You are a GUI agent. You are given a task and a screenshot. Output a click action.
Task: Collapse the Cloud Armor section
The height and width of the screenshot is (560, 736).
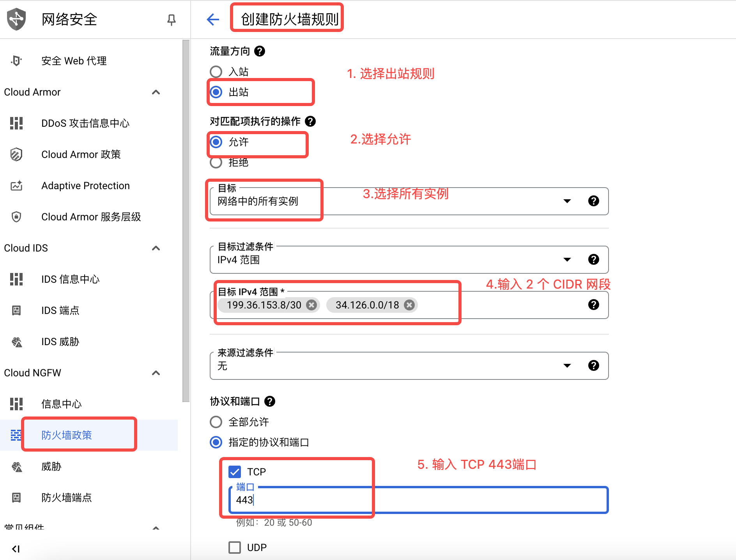(156, 92)
